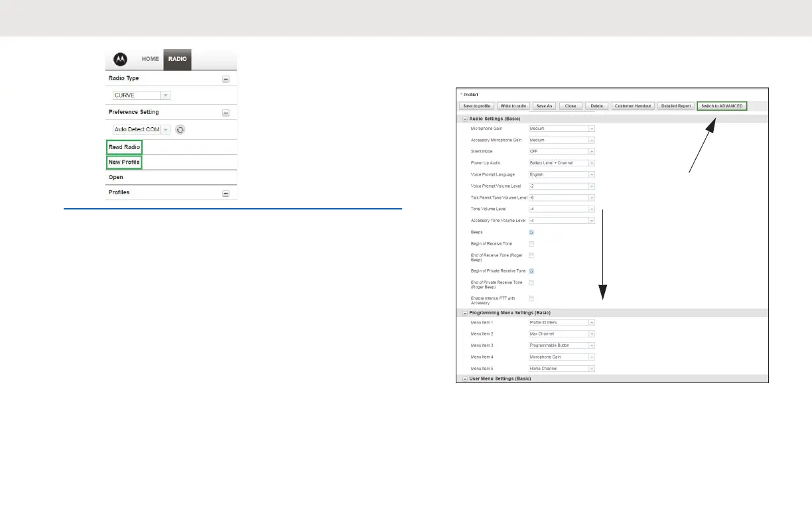Switch to the RADIO tab
This screenshot has height=525, width=812.
[177, 59]
